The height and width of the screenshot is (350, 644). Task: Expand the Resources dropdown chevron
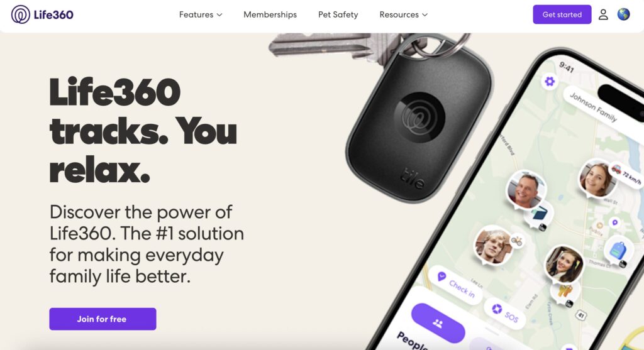point(425,15)
